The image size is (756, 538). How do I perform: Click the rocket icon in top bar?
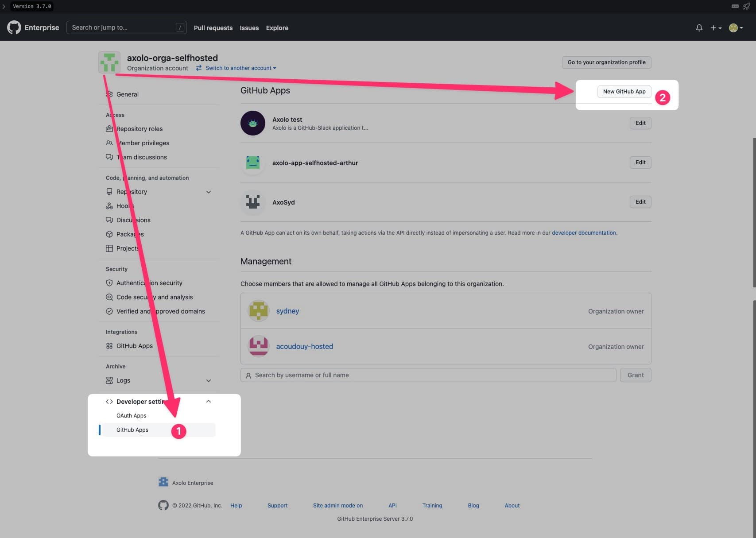point(746,6)
